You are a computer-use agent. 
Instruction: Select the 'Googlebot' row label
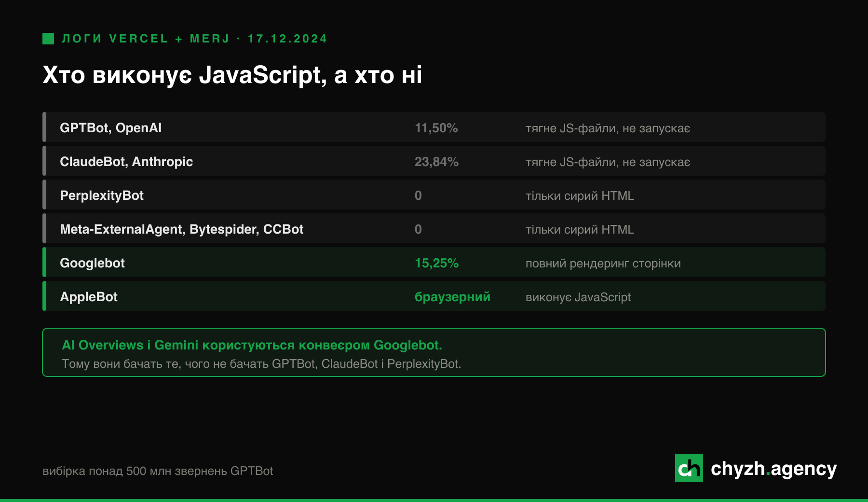[x=92, y=263]
